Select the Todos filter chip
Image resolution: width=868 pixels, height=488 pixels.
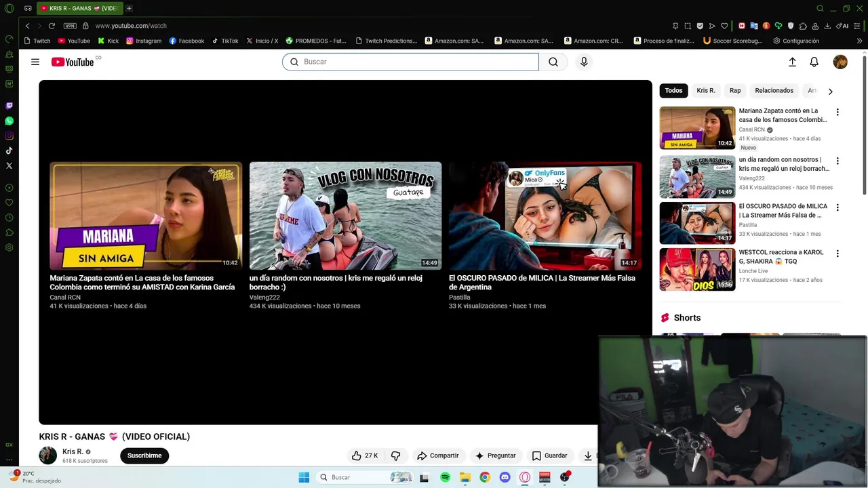(673, 90)
